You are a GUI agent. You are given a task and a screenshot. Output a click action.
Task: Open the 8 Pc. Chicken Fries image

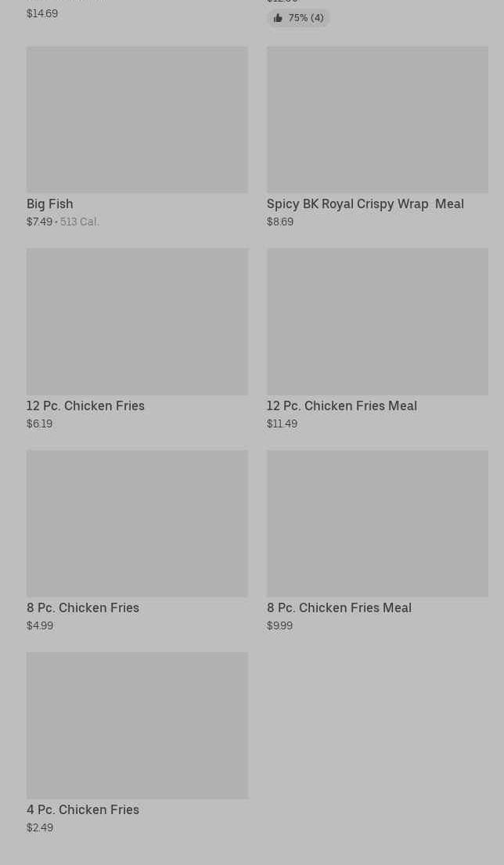(137, 523)
